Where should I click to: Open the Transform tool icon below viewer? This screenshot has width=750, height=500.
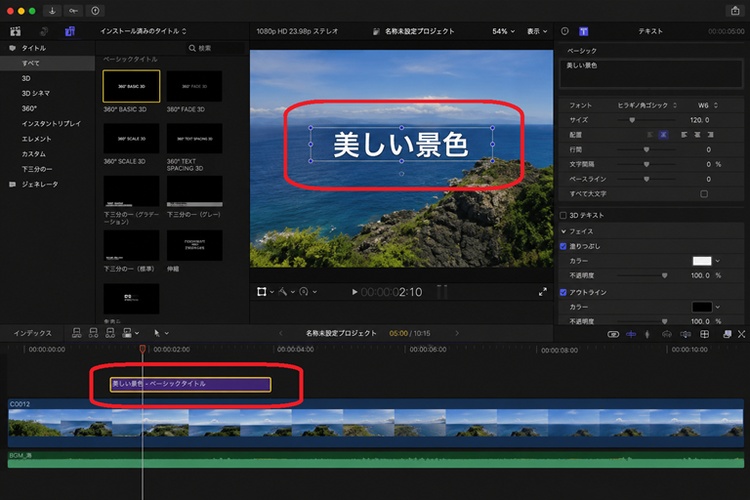[x=262, y=291]
